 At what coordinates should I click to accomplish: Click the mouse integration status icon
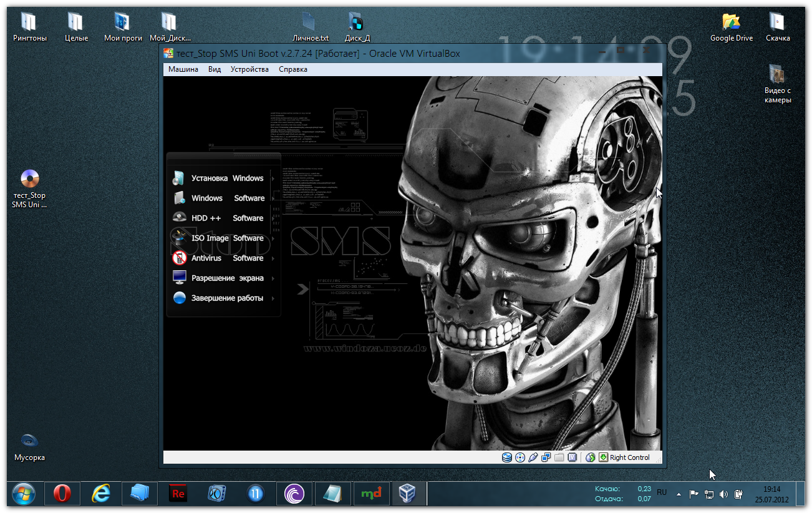591,457
